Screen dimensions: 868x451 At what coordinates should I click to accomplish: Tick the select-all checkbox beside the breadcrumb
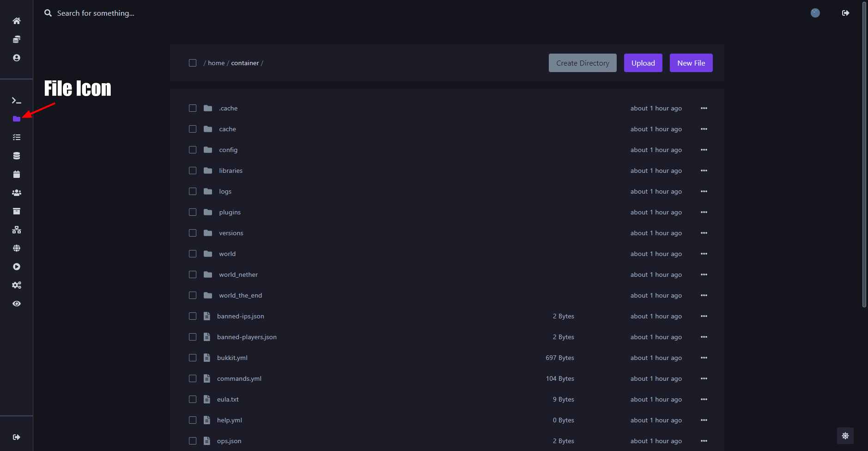[x=193, y=63]
